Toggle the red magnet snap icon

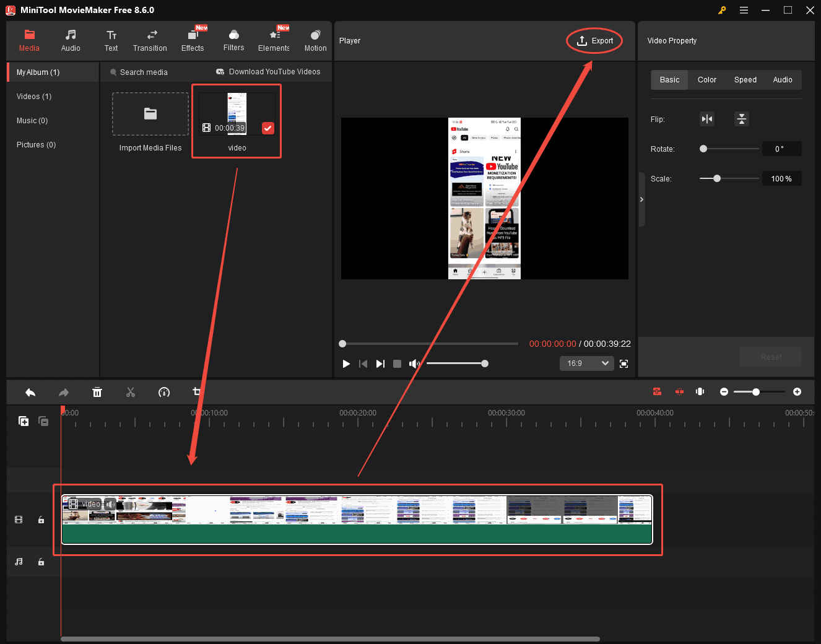(657, 391)
